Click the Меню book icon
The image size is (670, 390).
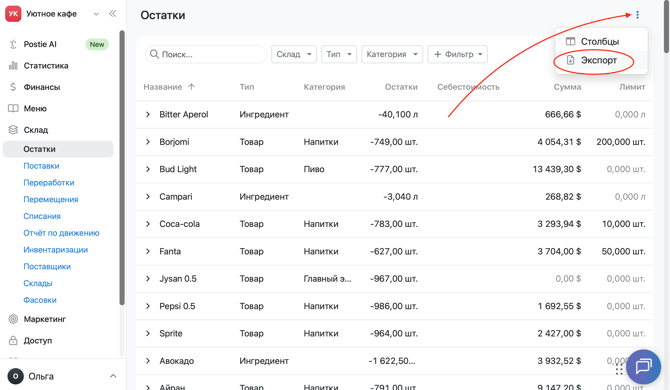13,108
